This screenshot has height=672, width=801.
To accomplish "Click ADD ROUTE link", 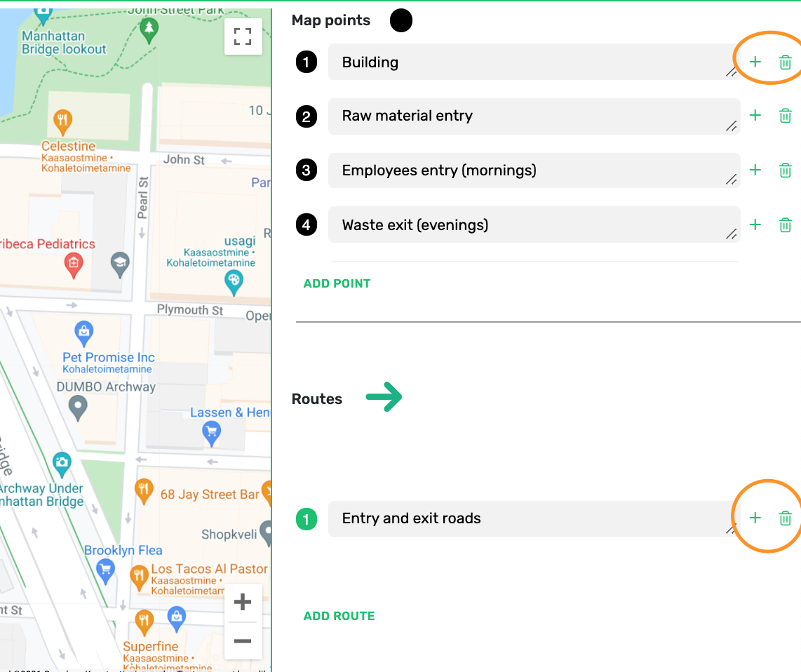I will [x=339, y=617].
